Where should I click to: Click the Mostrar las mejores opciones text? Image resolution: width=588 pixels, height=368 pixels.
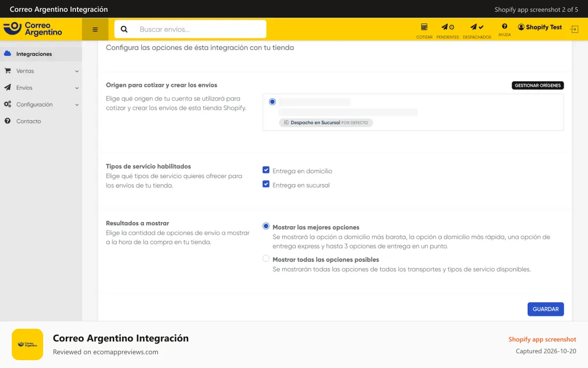tap(316, 227)
